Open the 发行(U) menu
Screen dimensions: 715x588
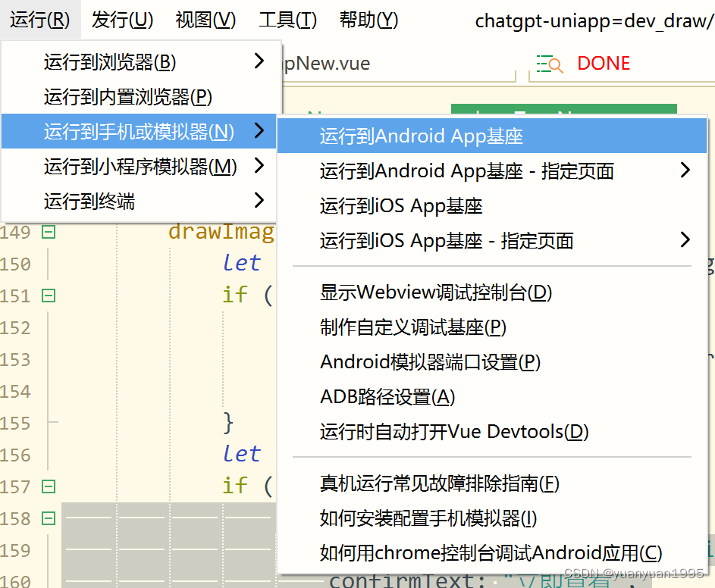122,20
